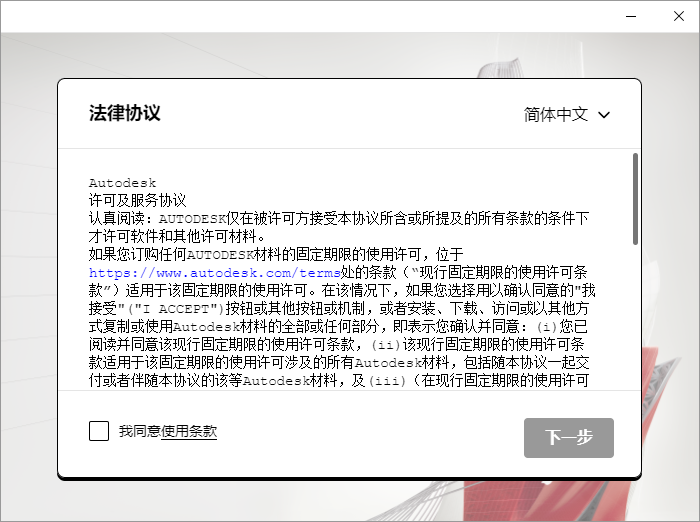This screenshot has height=522, width=700.
Task: Open the 简体中文 language dropdown
Action: (567, 115)
